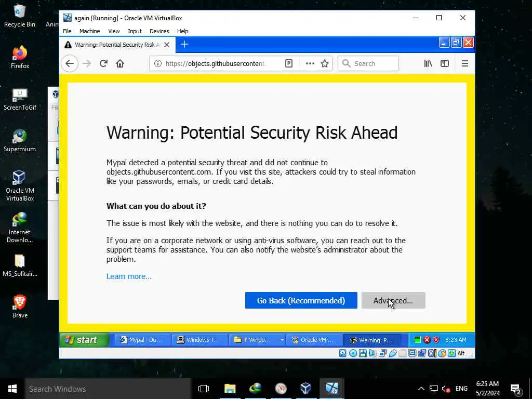The height and width of the screenshot is (399, 532).
Task: Click the red X circle XP tray icon
Action: click(427, 340)
